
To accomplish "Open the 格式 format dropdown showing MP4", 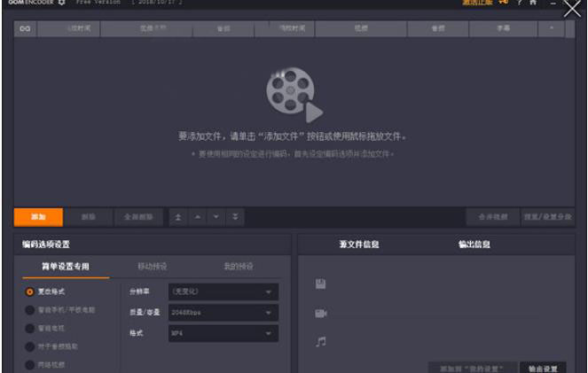I will point(223,333).
